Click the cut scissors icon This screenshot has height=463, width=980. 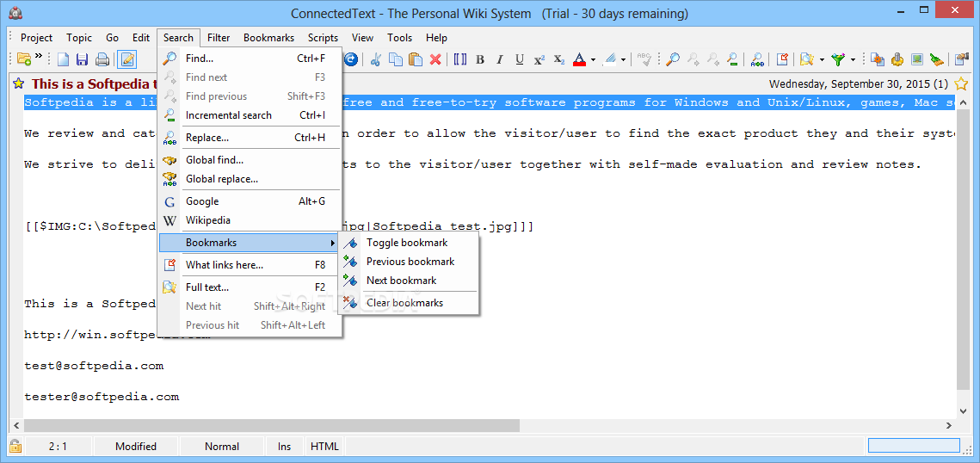tap(376, 60)
